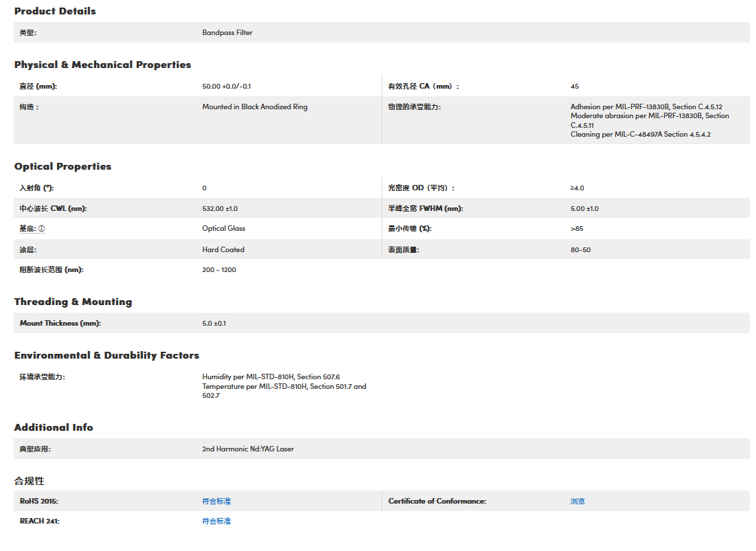Click the 合规性 section heading
The height and width of the screenshot is (551, 756).
tap(30, 481)
